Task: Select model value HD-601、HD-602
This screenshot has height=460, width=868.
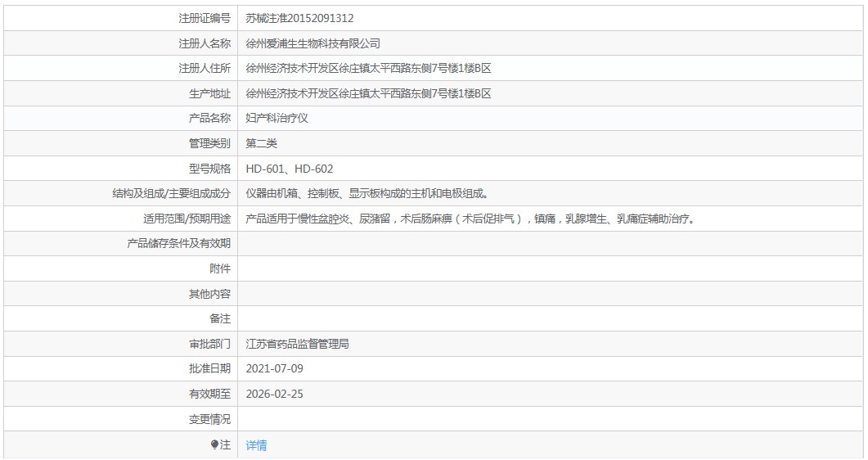Action: coord(290,169)
